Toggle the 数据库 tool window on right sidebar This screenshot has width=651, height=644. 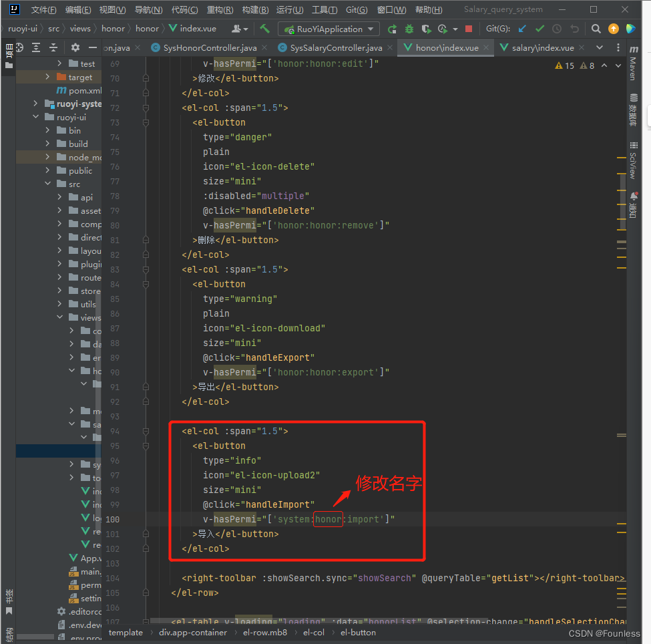coord(632,110)
